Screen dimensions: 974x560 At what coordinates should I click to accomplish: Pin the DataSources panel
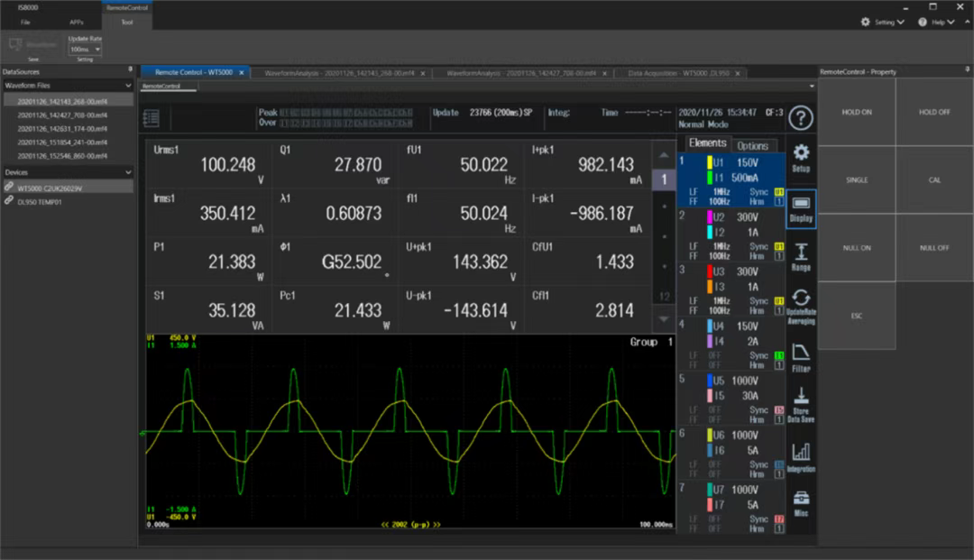coord(130,69)
